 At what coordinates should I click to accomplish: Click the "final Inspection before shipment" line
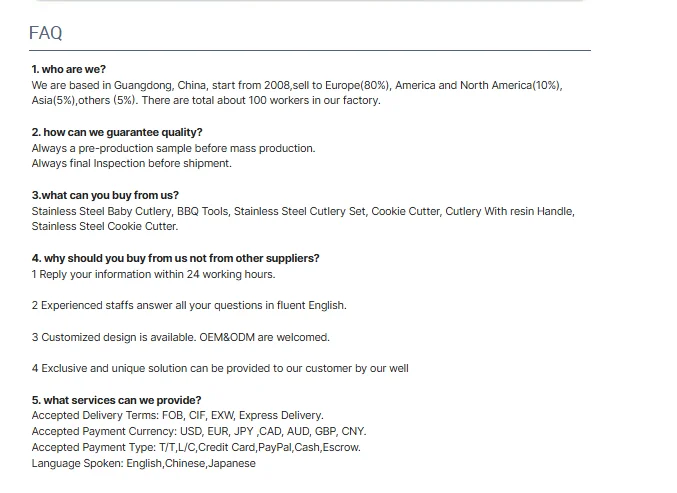point(131,163)
